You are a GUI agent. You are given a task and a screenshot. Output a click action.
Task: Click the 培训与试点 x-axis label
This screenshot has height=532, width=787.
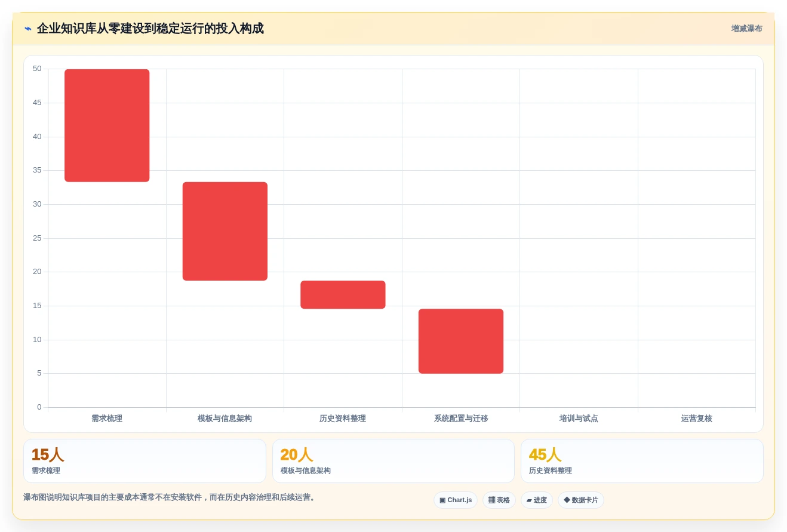pos(579,419)
